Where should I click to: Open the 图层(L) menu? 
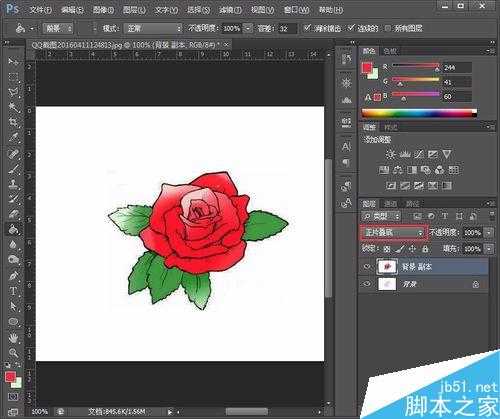(134, 10)
